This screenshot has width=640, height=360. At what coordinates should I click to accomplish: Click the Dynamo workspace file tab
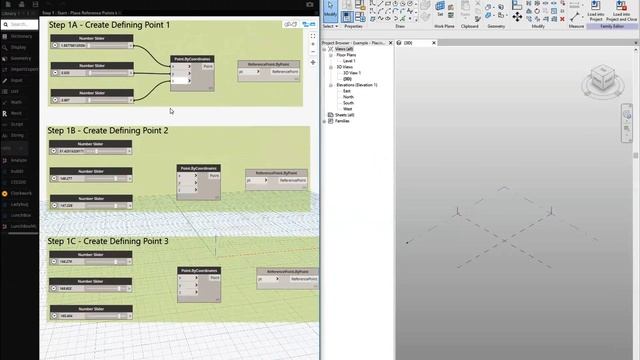[82, 13]
